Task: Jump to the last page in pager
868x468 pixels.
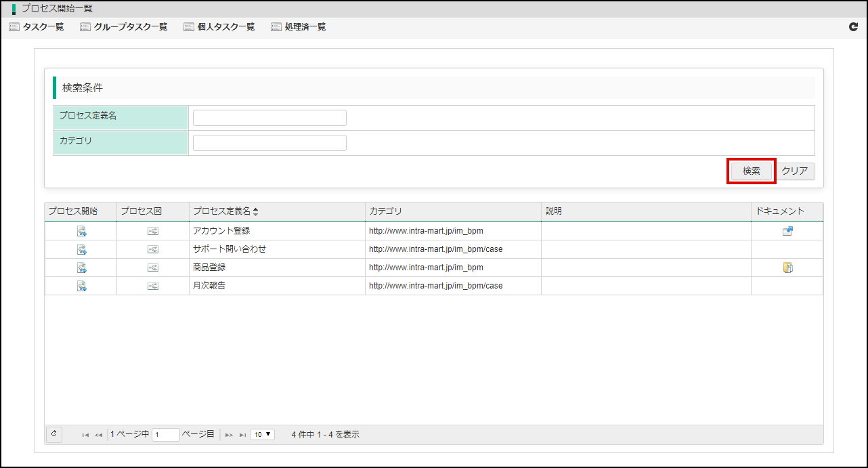Action: [x=242, y=435]
